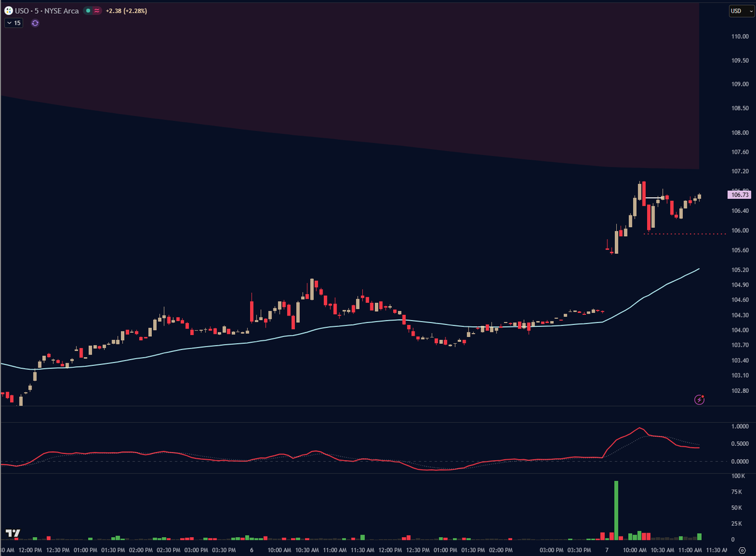Click the 108.00 price axis label
Image resolution: width=756 pixels, height=556 pixels.
click(x=740, y=133)
